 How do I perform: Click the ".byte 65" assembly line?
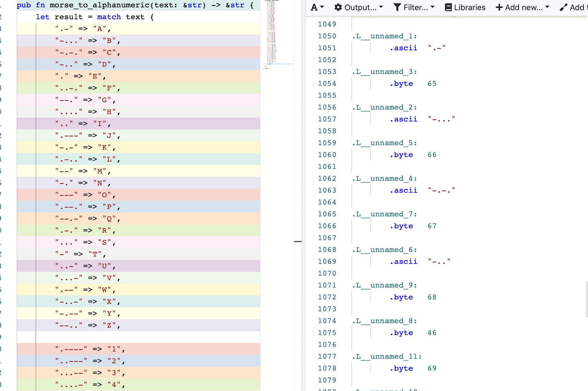point(413,84)
